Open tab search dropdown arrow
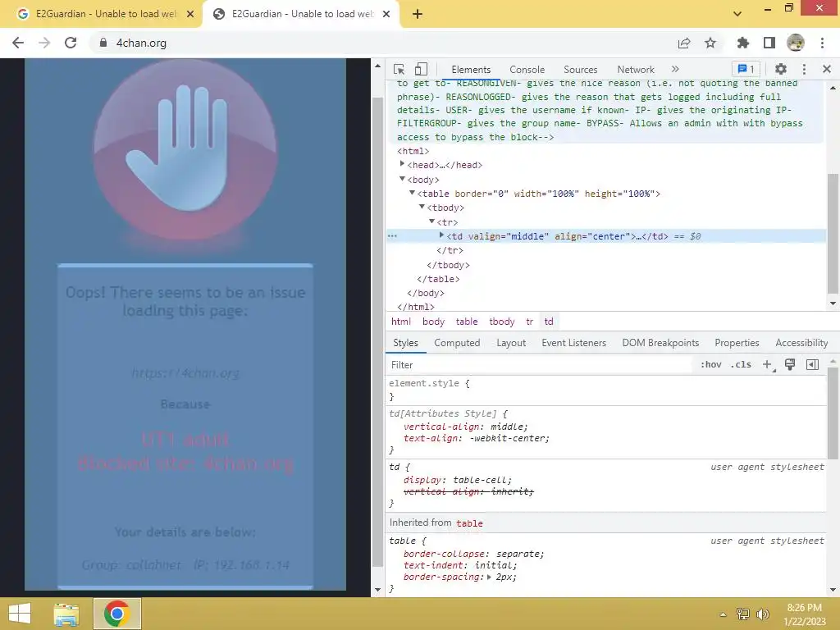The height and width of the screenshot is (630, 840). pyautogui.click(x=737, y=14)
